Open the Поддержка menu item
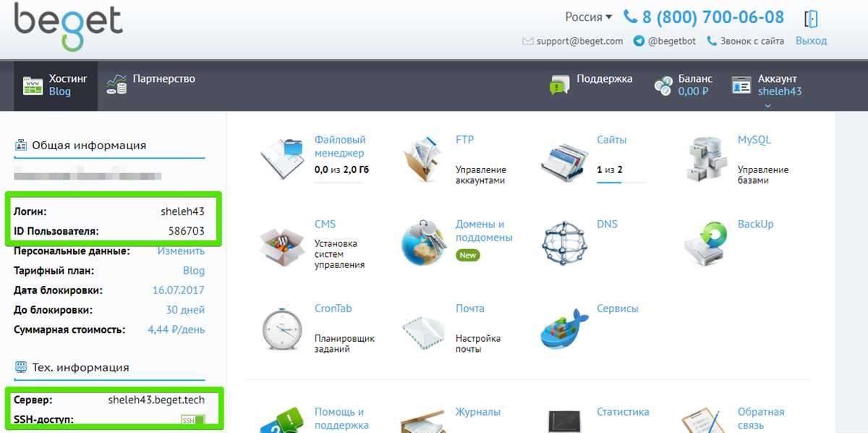Viewport: 868px width, 433px height. pos(591,84)
